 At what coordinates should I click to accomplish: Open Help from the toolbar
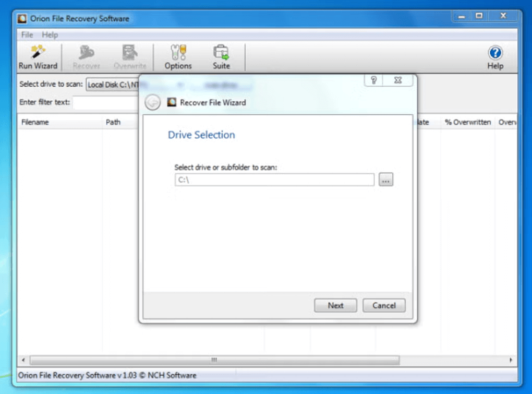(x=495, y=57)
